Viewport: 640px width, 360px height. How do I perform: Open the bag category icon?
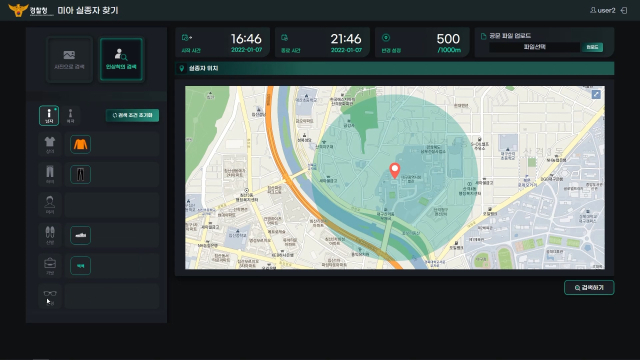point(50,266)
